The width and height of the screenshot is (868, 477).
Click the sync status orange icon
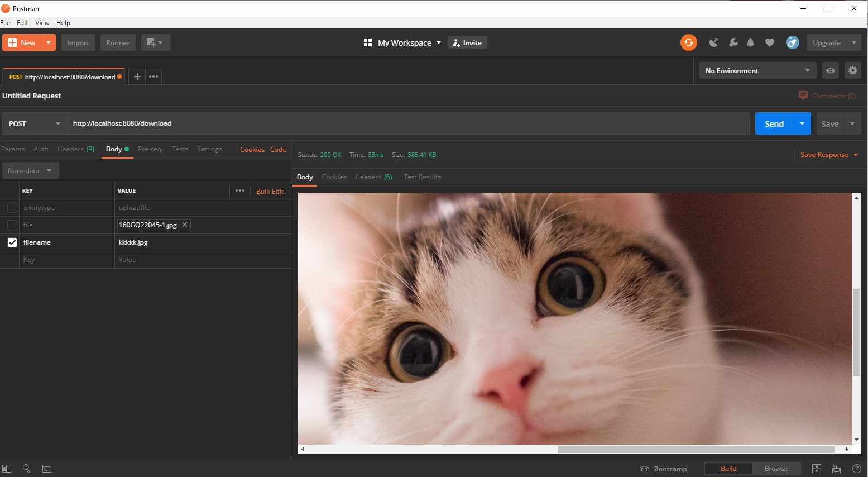689,42
